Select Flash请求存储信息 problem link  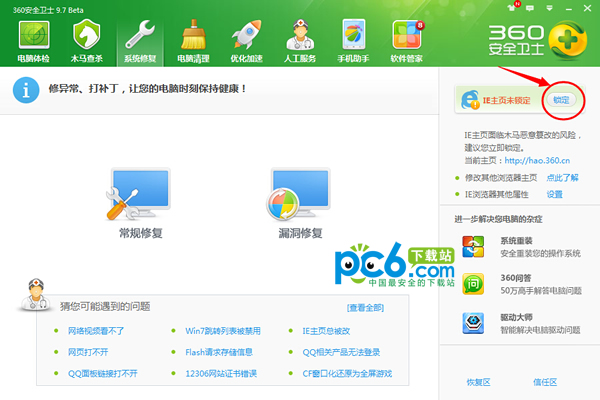point(219,352)
